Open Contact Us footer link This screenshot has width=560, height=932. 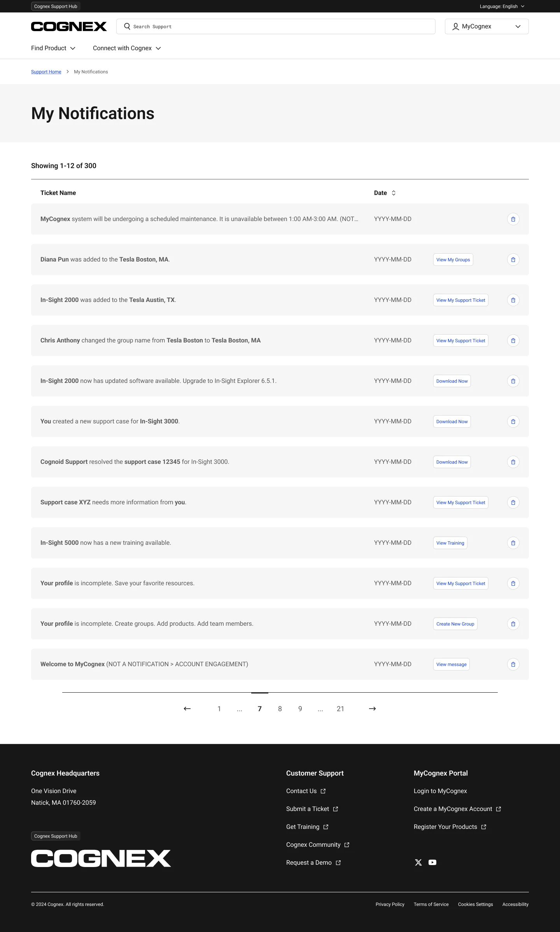306,791
